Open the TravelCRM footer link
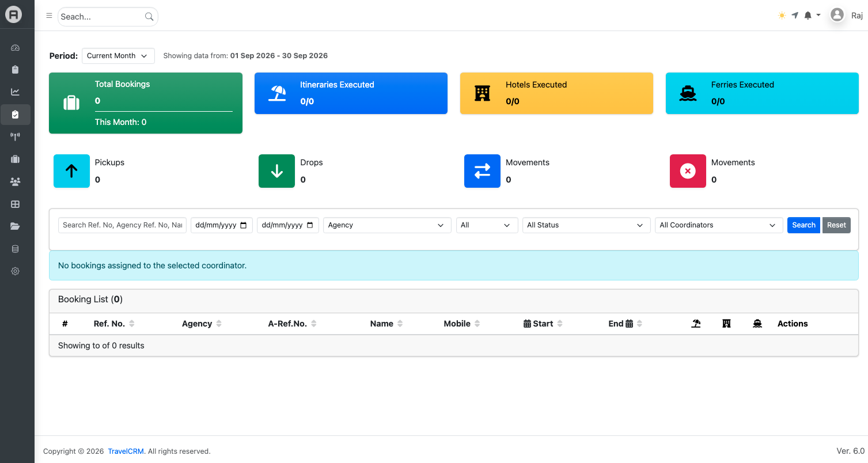This screenshot has height=463, width=868. coord(126,451)
